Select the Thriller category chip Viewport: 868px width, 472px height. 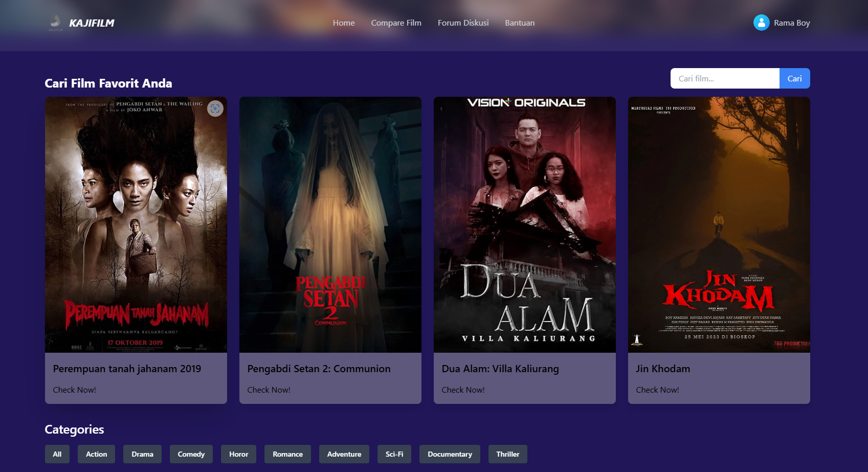point(508,454)
